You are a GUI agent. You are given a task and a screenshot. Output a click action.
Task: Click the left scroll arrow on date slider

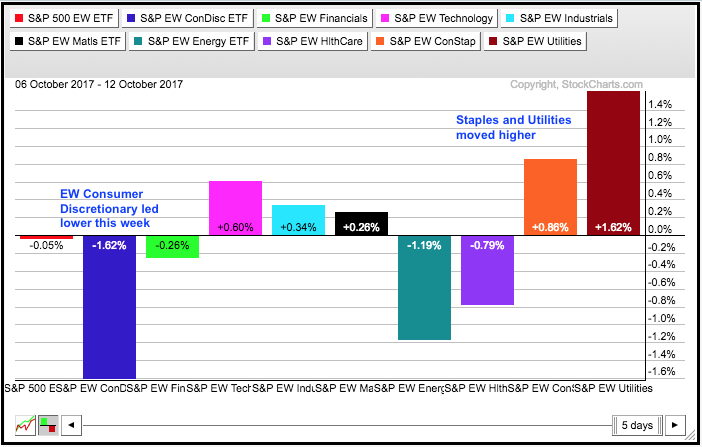71,424
